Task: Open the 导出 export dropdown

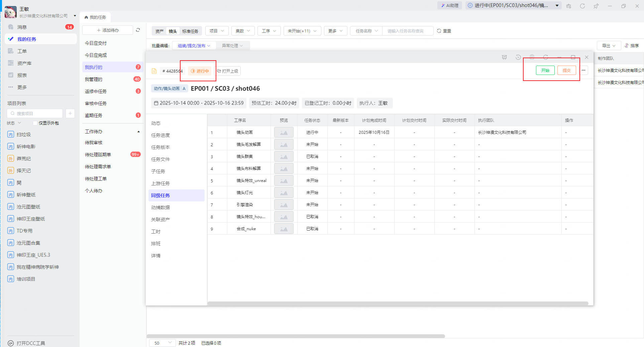Action: tap(609, 46)
